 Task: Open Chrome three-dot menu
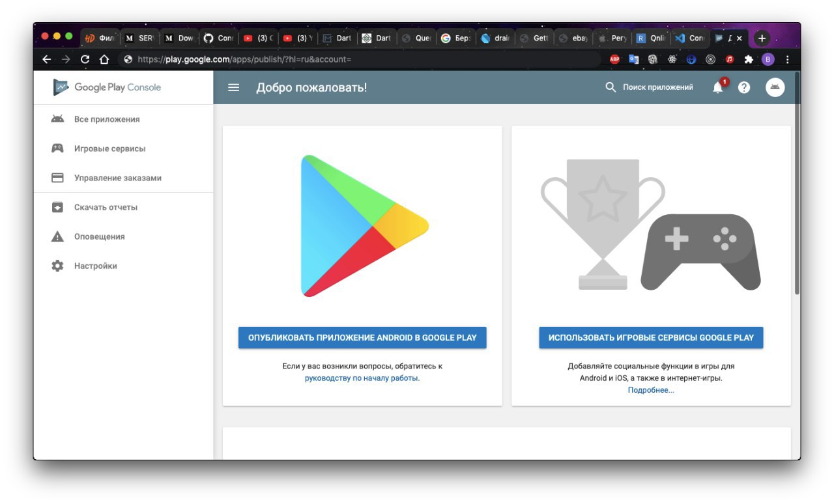click(x=788, y=59)
